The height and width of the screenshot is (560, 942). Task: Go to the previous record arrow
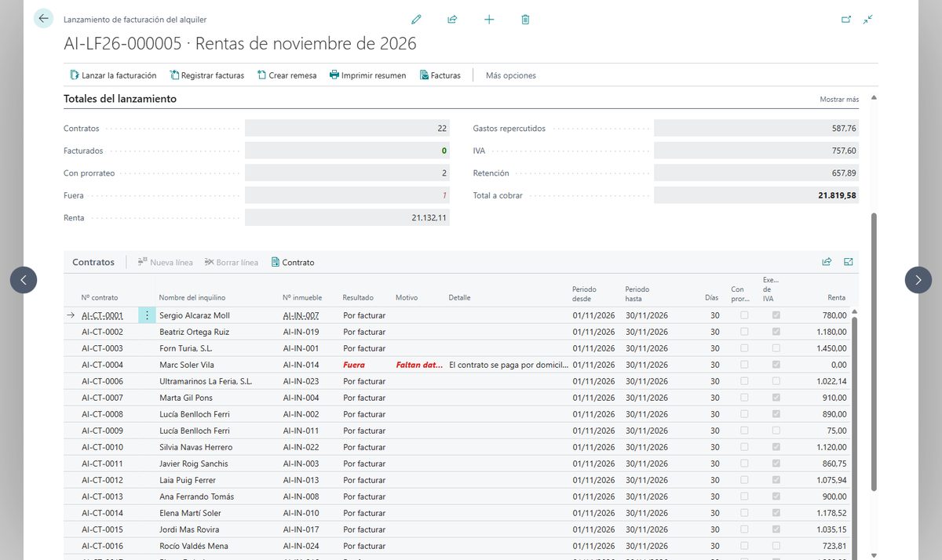pos(24,280)
